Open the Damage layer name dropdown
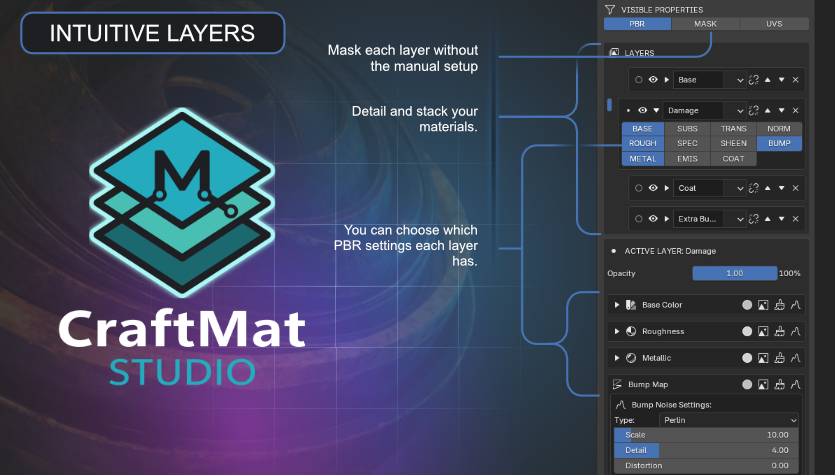Screen dimensions: 835x475 740,111
